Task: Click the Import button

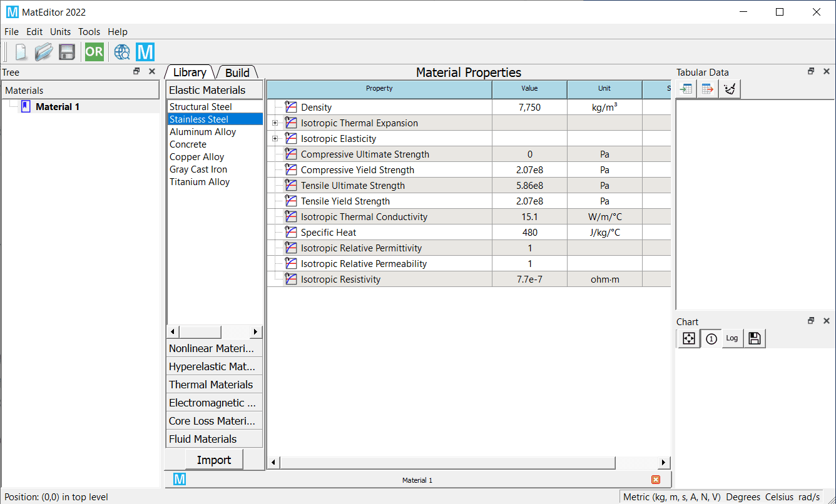Action: coord(214,460)
